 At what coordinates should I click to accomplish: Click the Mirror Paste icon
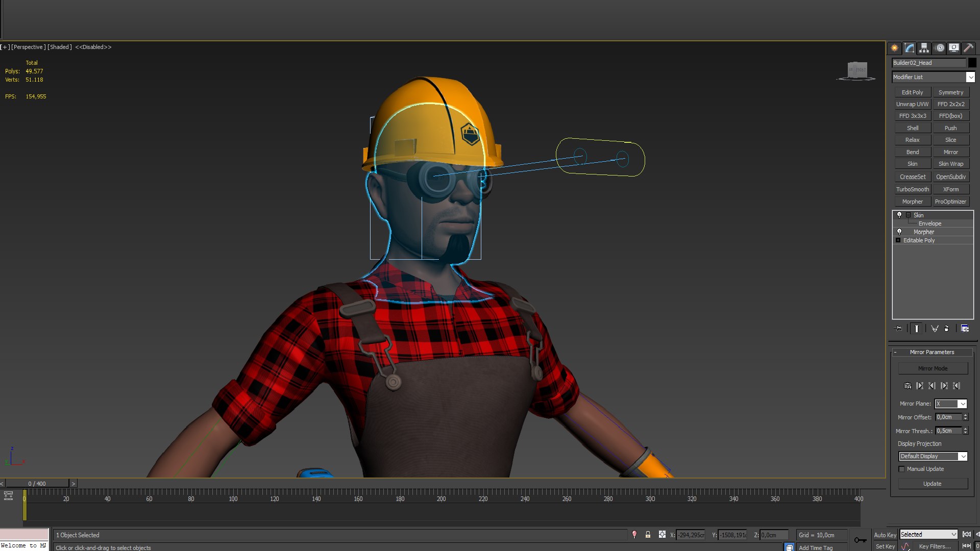(908, 386)
